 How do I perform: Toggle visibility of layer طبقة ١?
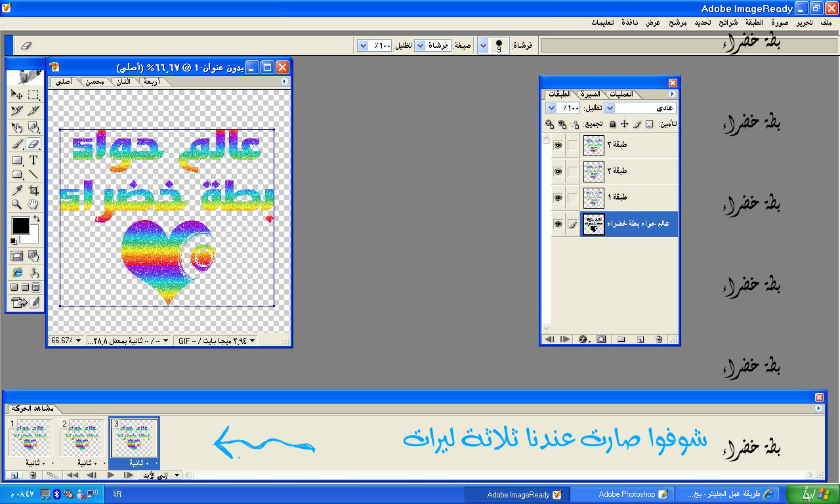[x=558, y=198]
